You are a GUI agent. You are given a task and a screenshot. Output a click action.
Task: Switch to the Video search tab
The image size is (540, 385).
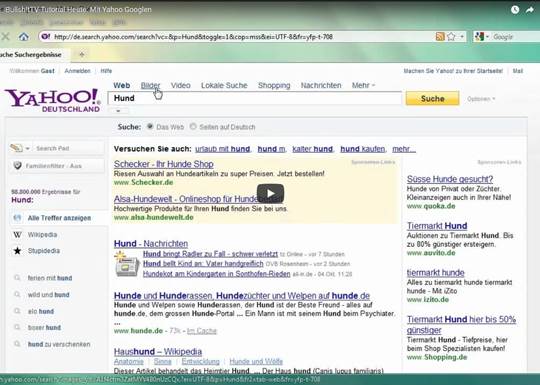[181, 85]
